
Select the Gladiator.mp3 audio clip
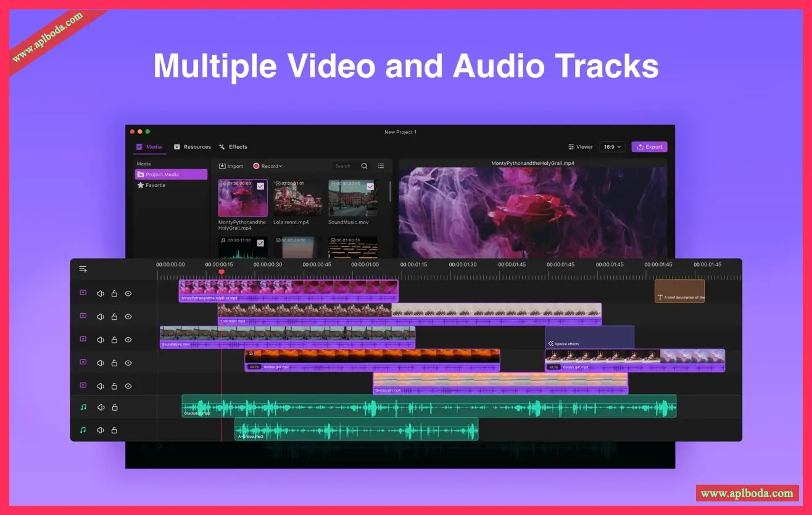pos(429,406)
